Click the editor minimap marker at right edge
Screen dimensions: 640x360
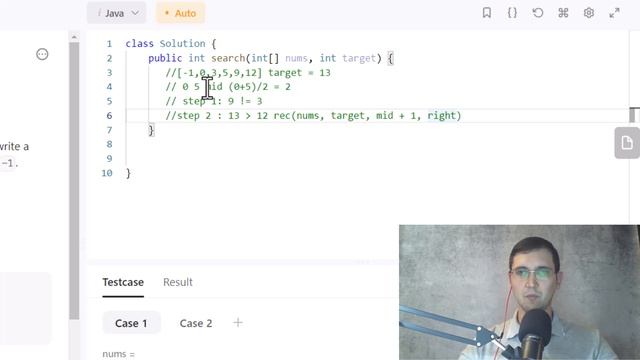[634, 115]
